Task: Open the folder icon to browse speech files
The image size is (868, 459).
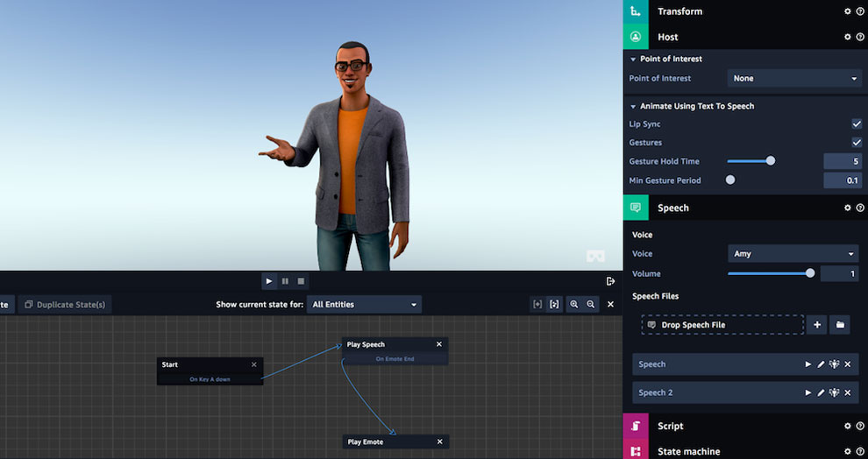Action: pos(840,325)
